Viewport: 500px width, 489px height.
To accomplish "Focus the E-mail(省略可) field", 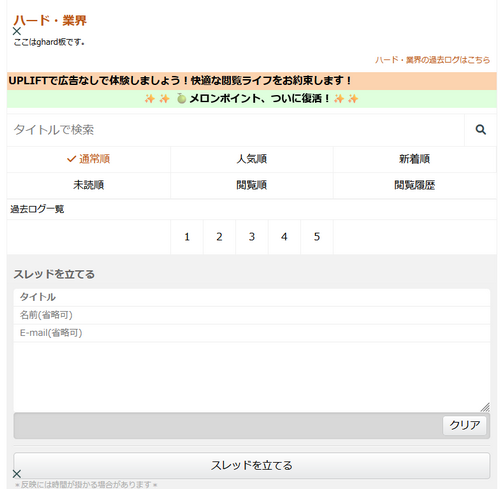I will tap(252, 333).
